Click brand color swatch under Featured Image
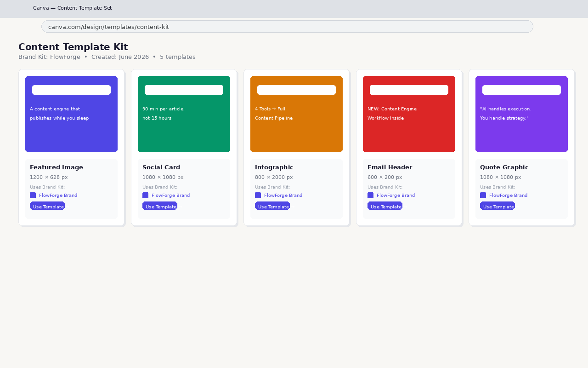 click(33, 195)
